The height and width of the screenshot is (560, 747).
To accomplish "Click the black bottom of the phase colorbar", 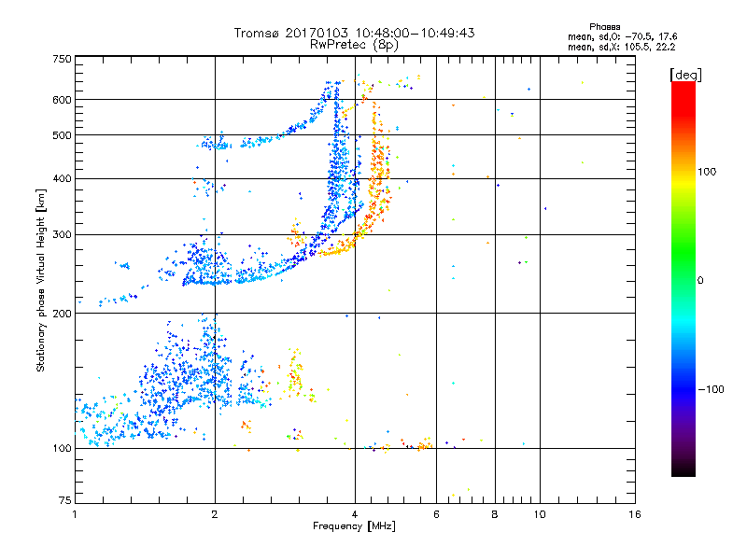I will pyautogui.click(x=684, y=469).
